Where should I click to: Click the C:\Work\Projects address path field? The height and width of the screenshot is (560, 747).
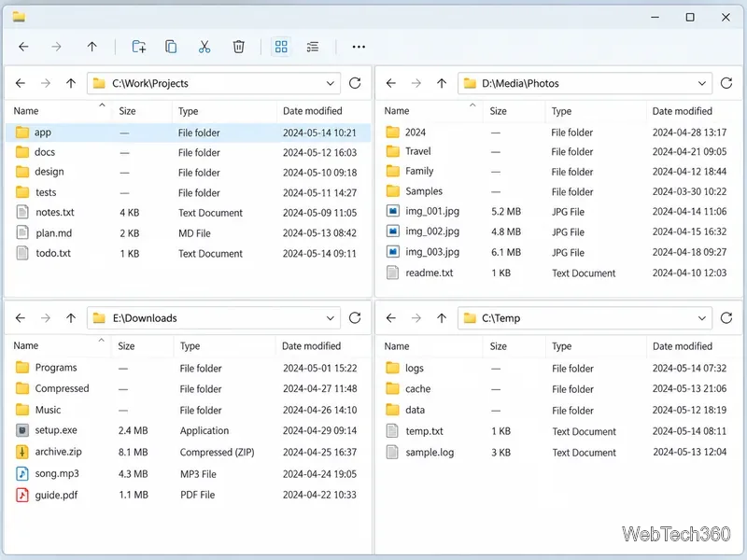(214, 83)
